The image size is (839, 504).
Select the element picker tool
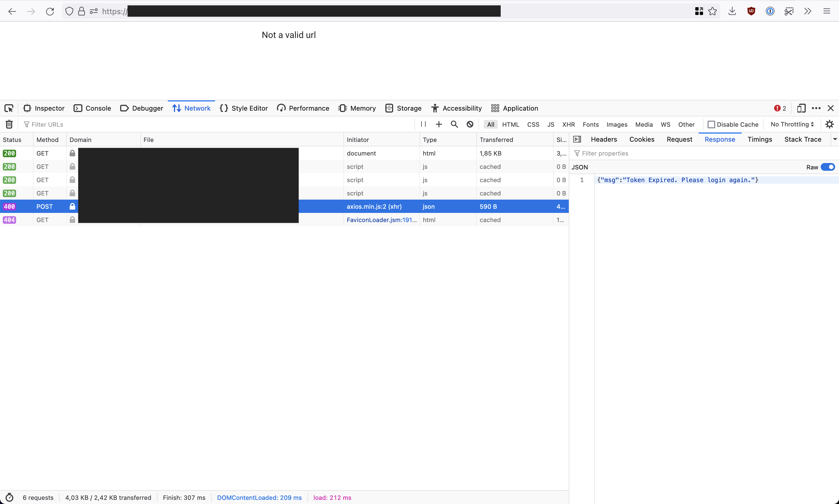click(9, 108)
